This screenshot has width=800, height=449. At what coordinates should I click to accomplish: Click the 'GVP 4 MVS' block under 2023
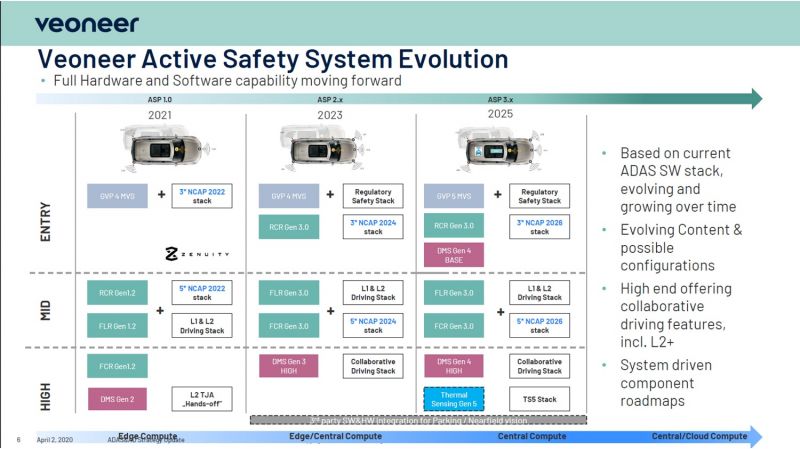(x=289, y=196)
